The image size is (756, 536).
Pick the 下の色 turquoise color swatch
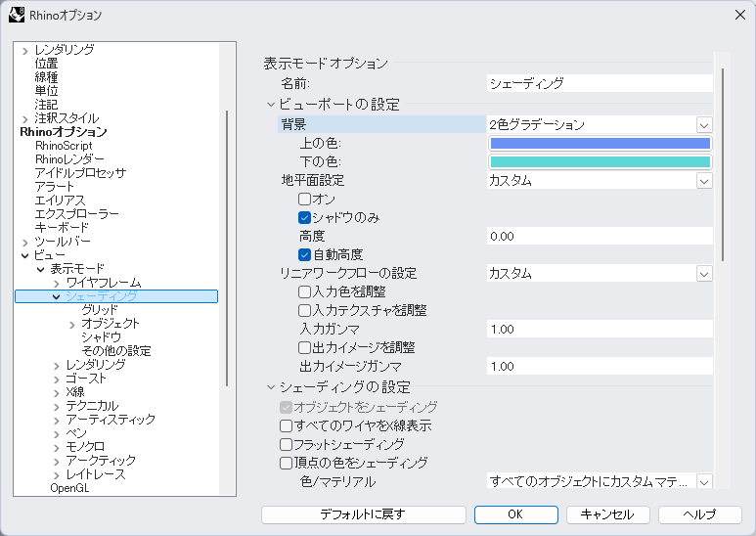[x=600, y=162]
